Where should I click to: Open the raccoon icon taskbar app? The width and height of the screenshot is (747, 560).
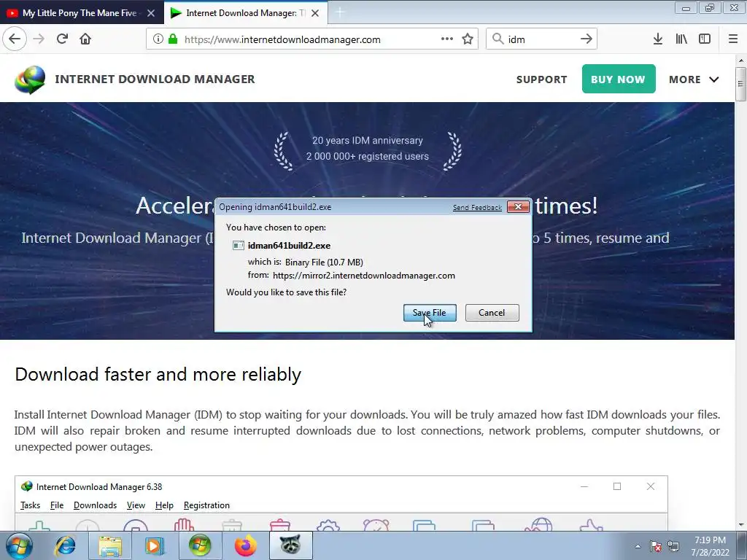(x=290, y=545)
